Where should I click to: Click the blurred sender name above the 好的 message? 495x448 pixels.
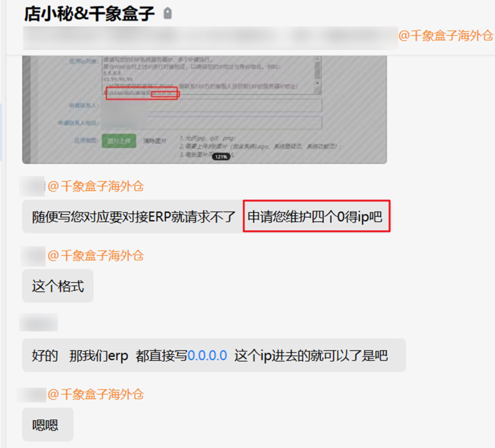38,322
